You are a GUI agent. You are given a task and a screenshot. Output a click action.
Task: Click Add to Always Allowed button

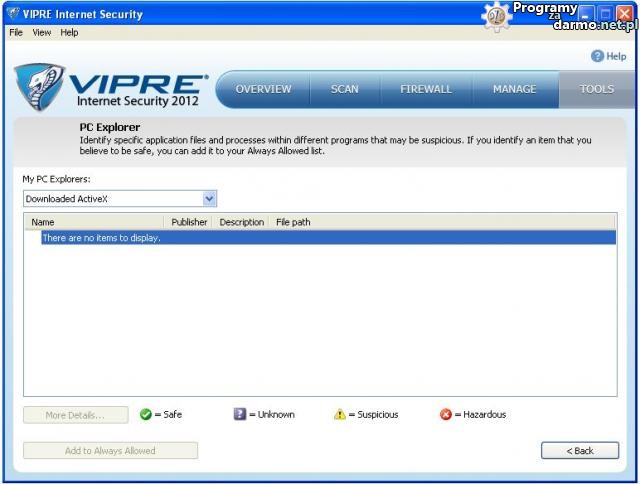[110, 451]
